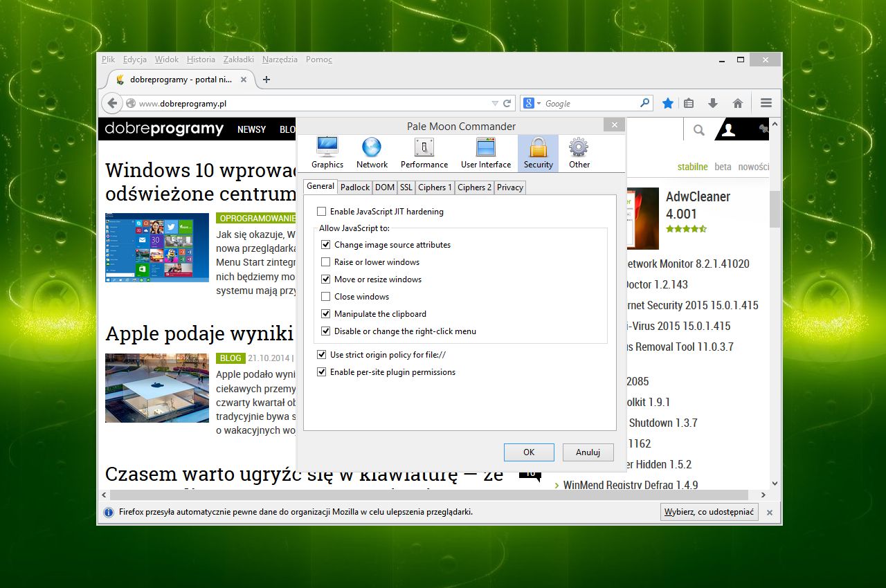
Task: Click the user profile icon on website
Action: pos(728,129)
